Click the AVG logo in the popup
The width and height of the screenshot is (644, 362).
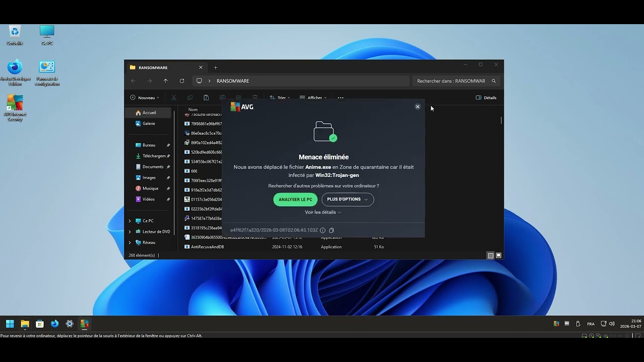[x=242, y=107]
